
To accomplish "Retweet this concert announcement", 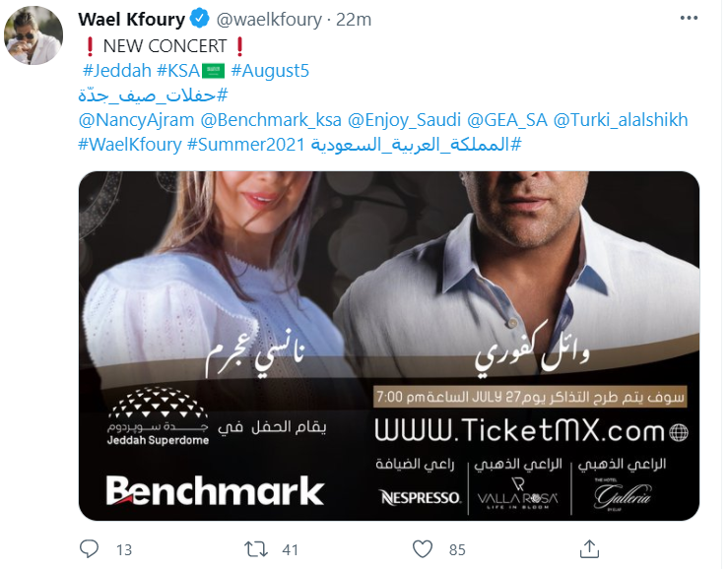I will (x=256, y=549).
